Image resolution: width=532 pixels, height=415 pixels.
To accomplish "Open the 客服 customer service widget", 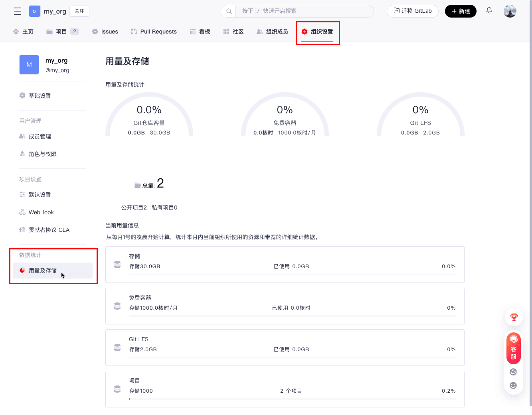I will [514, 348].
